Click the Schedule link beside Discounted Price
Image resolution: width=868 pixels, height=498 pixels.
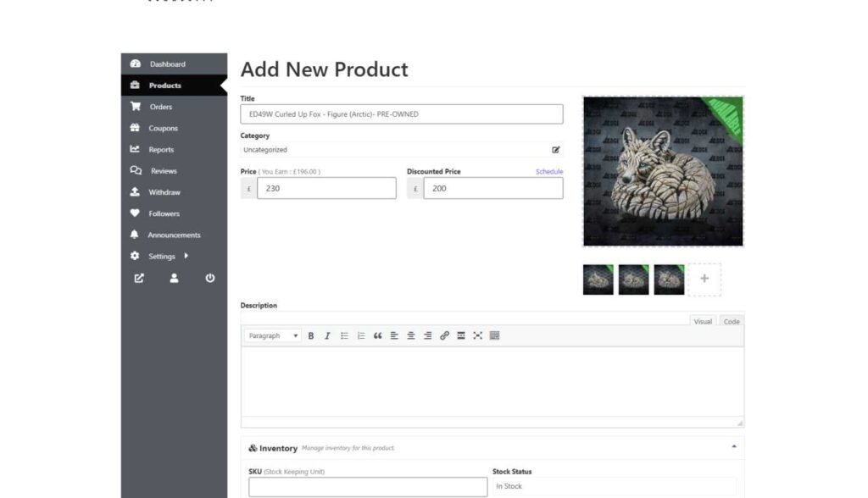[548, 172]
